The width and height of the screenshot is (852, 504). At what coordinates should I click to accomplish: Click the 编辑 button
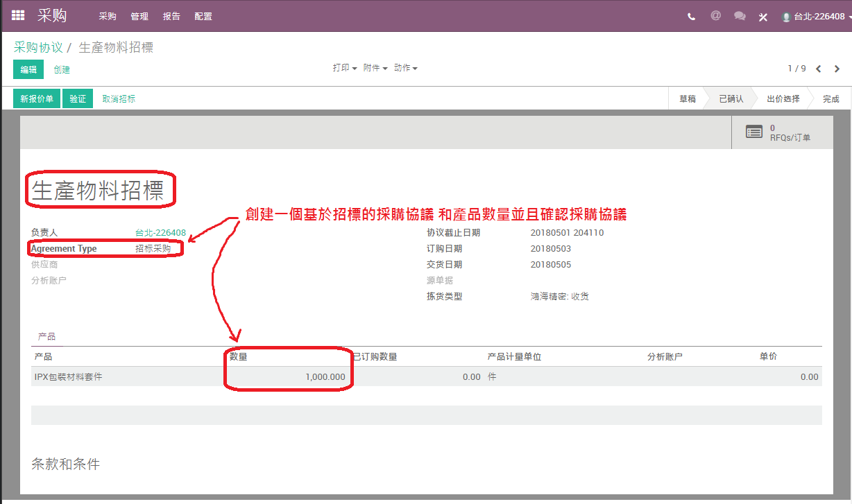click(28, 69)
